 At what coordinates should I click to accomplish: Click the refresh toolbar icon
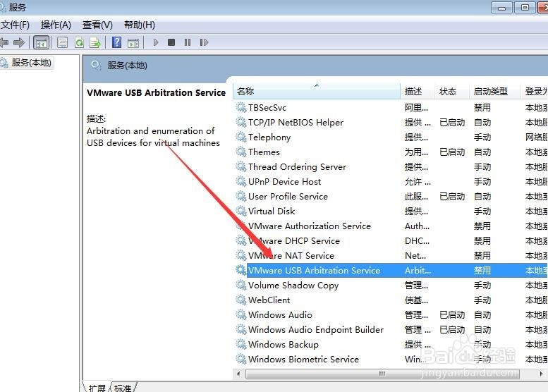click(79, 42)
